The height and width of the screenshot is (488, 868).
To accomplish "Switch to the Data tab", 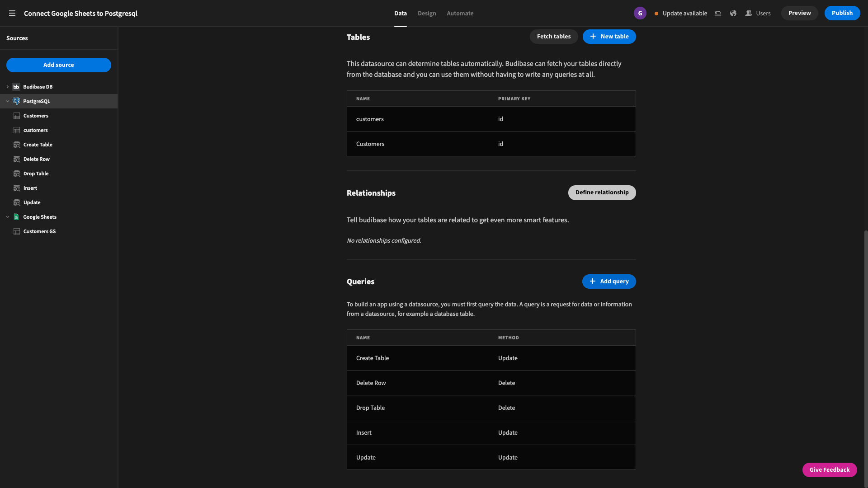I will pos(400,13).
